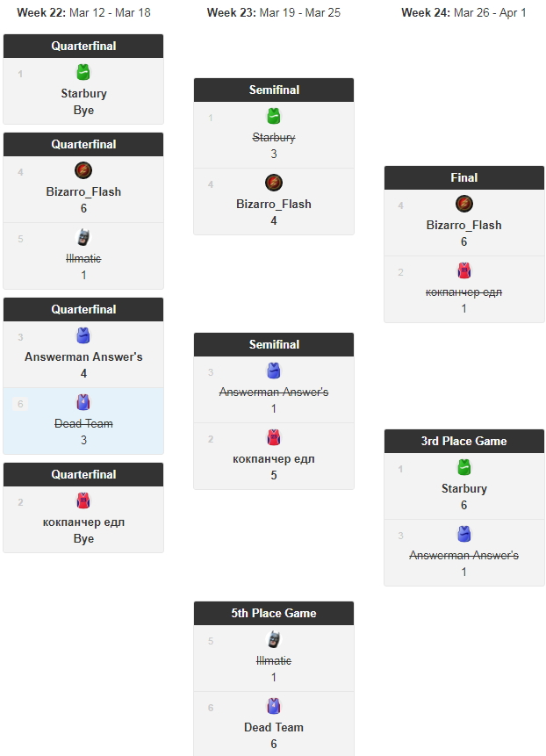Click Starbury's green jersey icon in the bye Quarterfinal
Image resolution: width=546 pixels, height=756 pixels.
(83, 73)
